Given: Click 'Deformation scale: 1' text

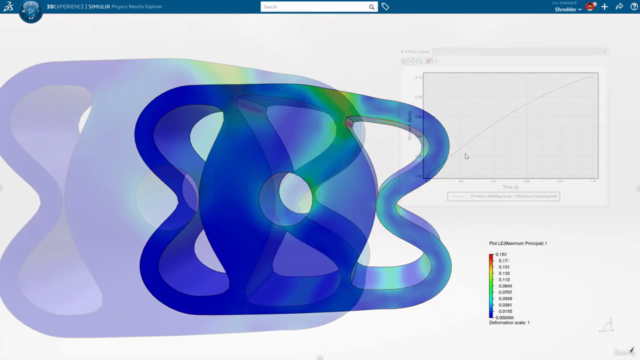Looking at the screenshot, I should (x=509, y=323).
